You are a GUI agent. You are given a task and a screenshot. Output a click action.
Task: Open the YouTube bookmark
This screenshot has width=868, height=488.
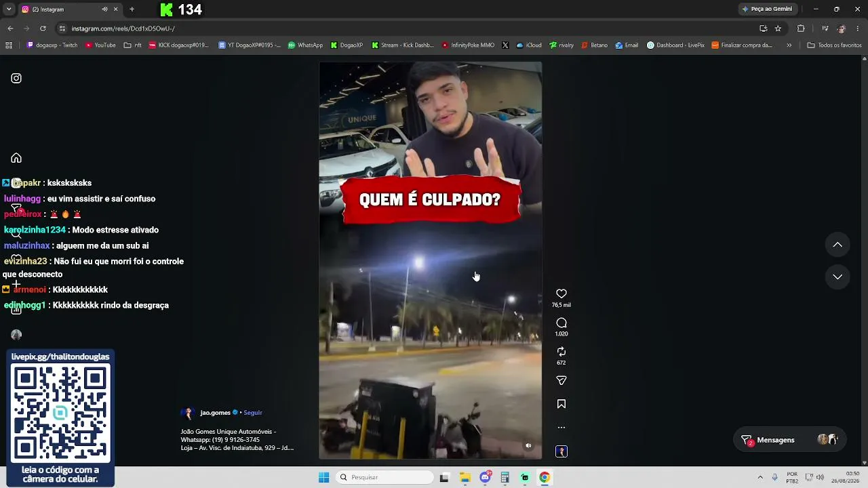pyautogui.click(x=100, y=45)
